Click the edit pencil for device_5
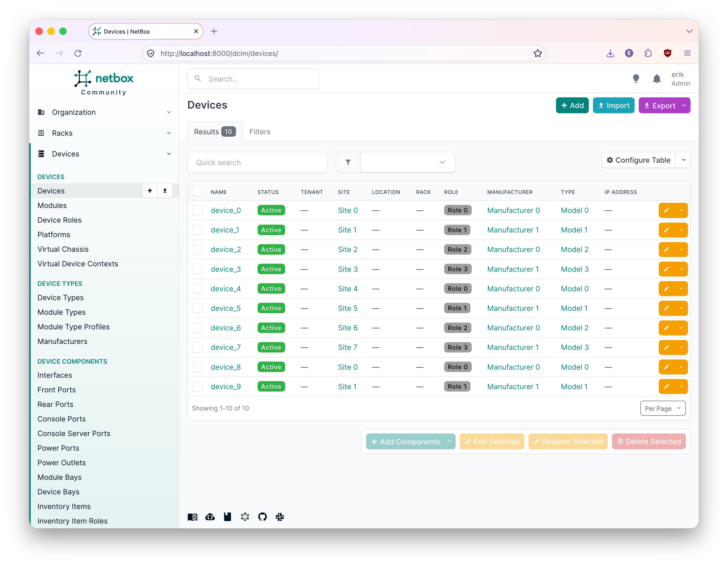Image resolution: width=728 pixels, height=567 pixels. click(x=666, y=308)
